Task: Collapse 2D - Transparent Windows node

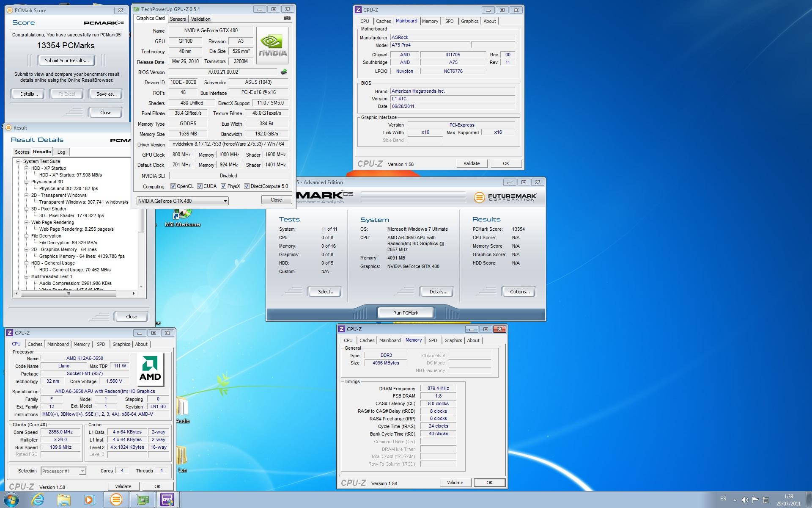Action: click(27, 195)
